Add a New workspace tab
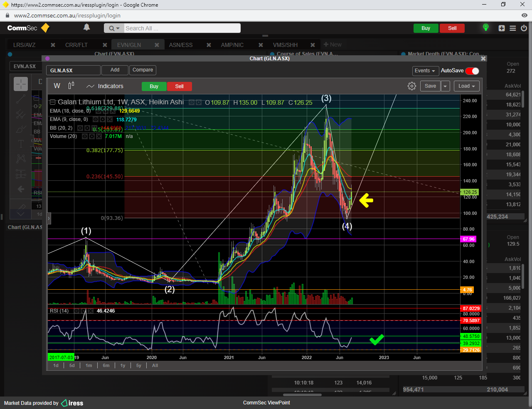532x409 pixels. (332, 44)
